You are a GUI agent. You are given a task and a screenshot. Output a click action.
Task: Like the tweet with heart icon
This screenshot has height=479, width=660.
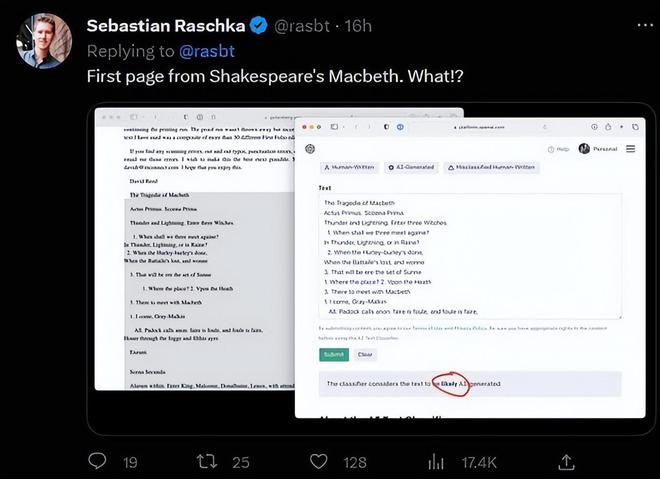[x=319, y=461]
